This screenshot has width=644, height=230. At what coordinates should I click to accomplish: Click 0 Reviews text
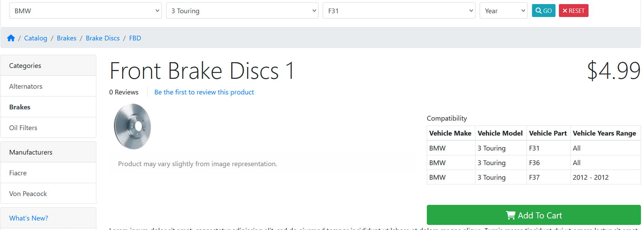pos(124,92)
